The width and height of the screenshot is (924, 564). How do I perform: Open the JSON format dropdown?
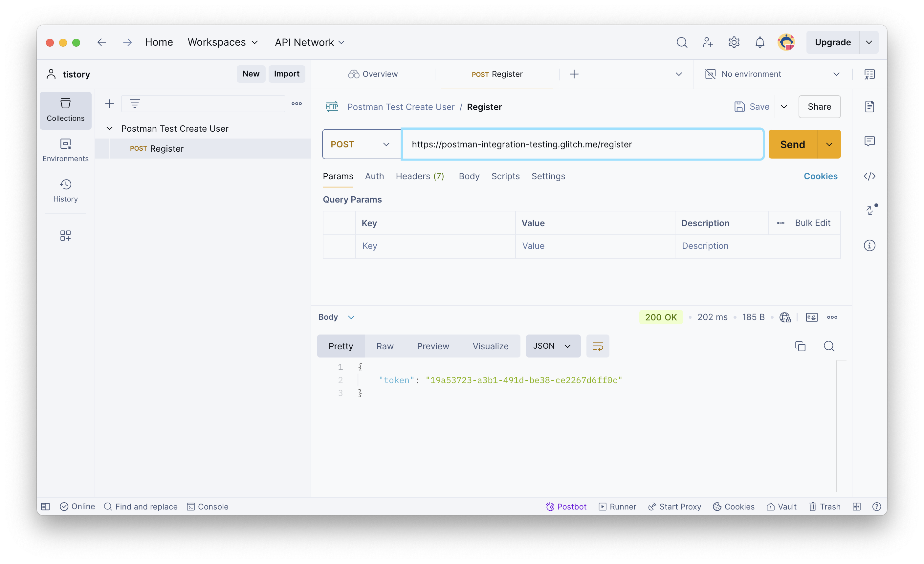pyautogui.click(x=553, y=346)
